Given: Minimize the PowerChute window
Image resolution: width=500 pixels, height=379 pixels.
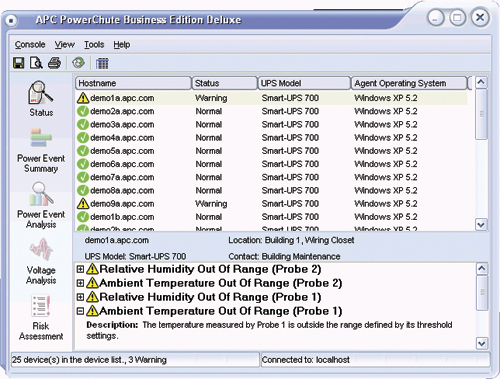Looking at the screenshot, I should pyautogui.click(x=436, y=17).
